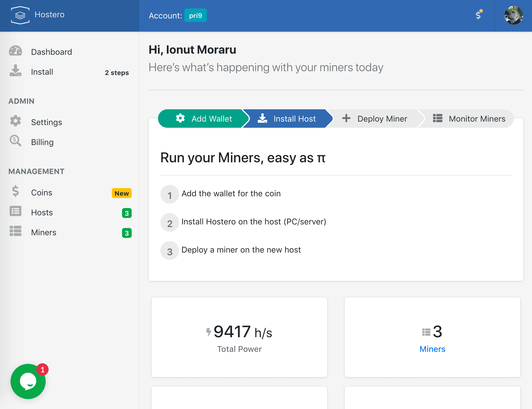Viewport: 532px width, 409px height.
Task: Open the dollar sign billing icon in header
Action: pos(478,15)
